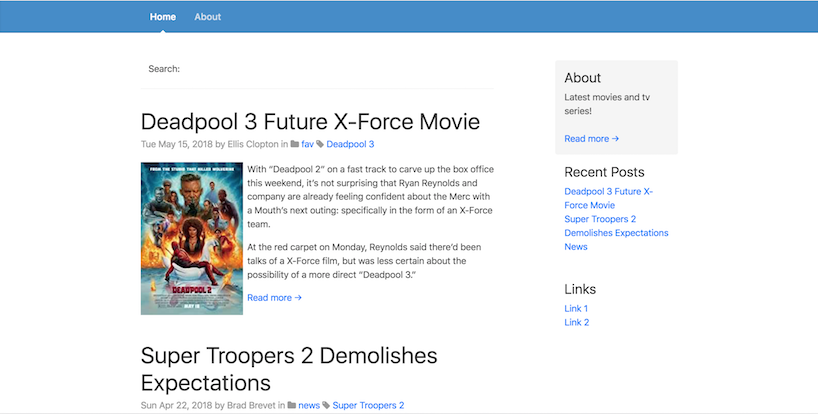The image size is (818, 414).
Task: Click the date Sun Apr 22, 2018
Action: (176, 405)
